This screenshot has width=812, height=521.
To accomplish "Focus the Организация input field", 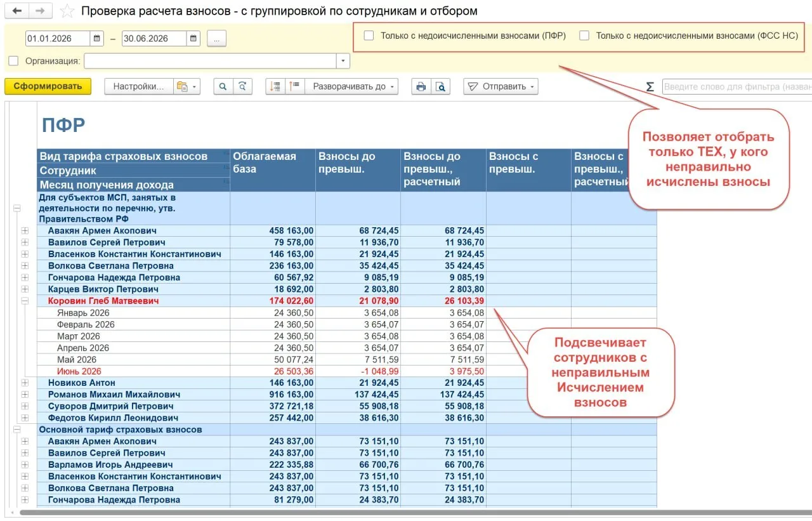I will 210,61.
